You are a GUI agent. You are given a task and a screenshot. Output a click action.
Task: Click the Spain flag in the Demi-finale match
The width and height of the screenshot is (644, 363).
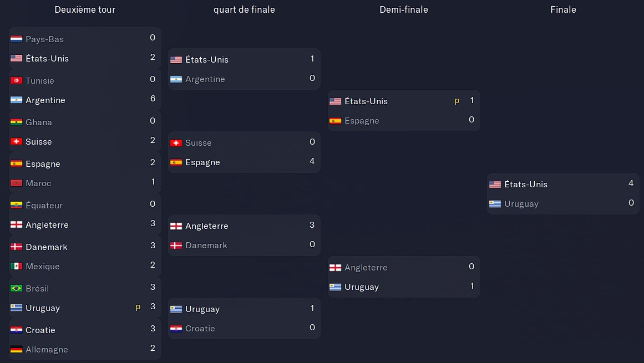[x=335, y=121]
